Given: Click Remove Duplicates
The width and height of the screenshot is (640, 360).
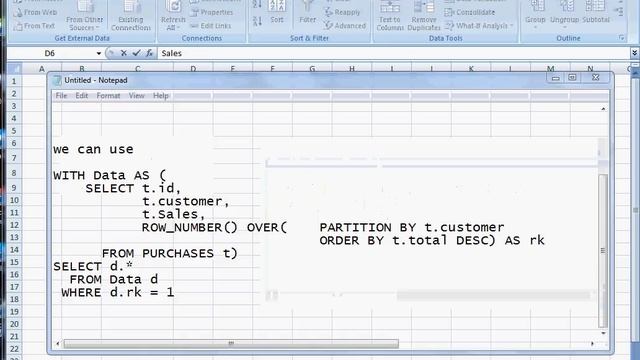Looking at the screenshot, I should [x=424, y=17].
